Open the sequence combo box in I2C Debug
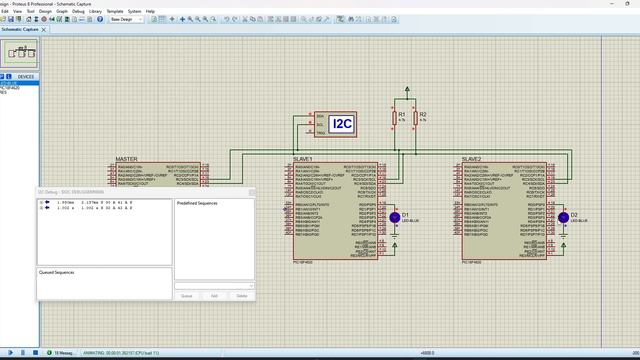The image size is (640, 360). point(214,286)
